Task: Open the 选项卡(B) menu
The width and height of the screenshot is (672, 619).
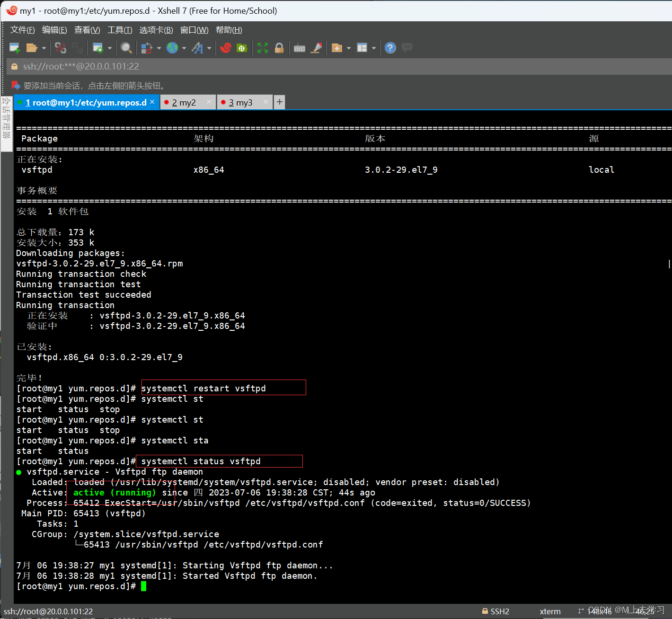Action: point(156,30)
